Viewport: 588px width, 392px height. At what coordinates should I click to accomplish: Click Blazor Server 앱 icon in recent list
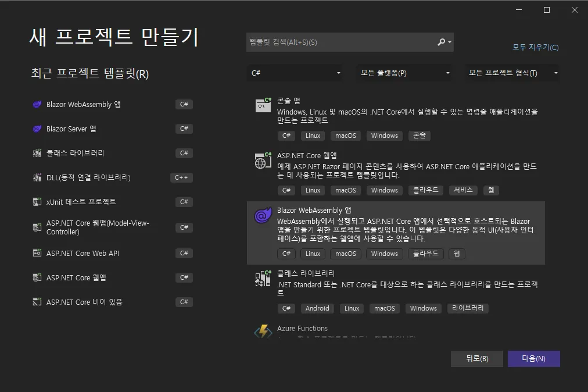coord(37,129)
